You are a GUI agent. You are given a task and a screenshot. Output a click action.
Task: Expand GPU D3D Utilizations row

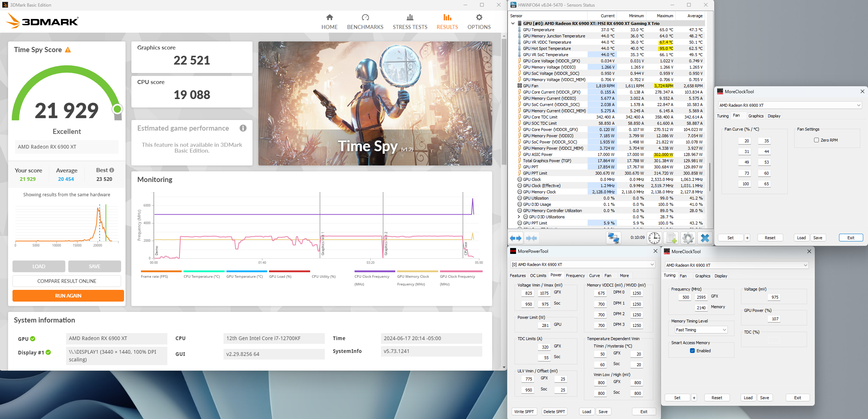[x=519, y=217]
